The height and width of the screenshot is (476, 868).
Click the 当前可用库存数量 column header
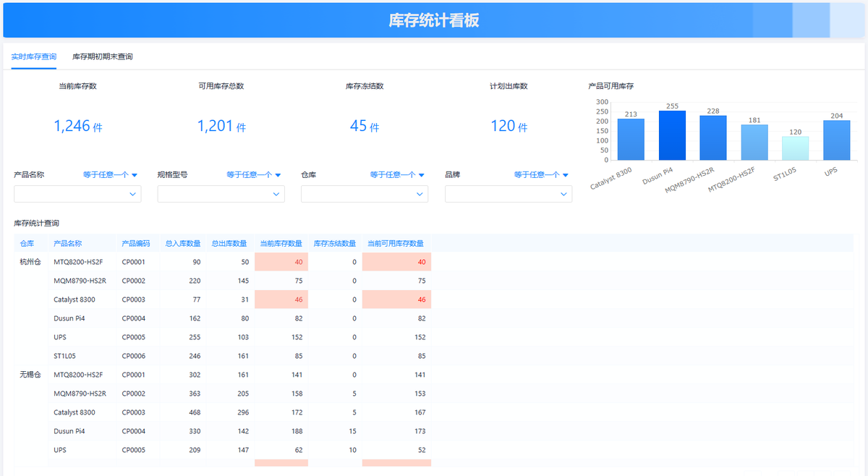coord(396,243)
